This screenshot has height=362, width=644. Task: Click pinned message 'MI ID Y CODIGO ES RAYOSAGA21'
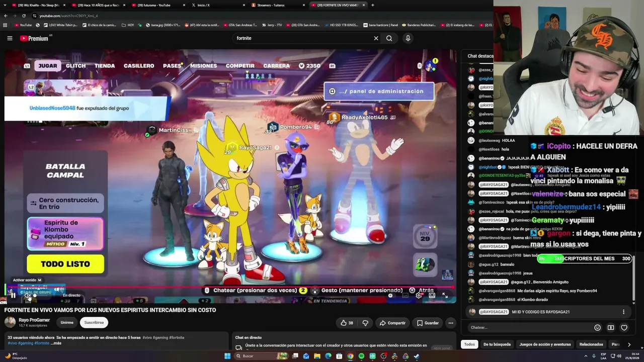click(541, 312)
